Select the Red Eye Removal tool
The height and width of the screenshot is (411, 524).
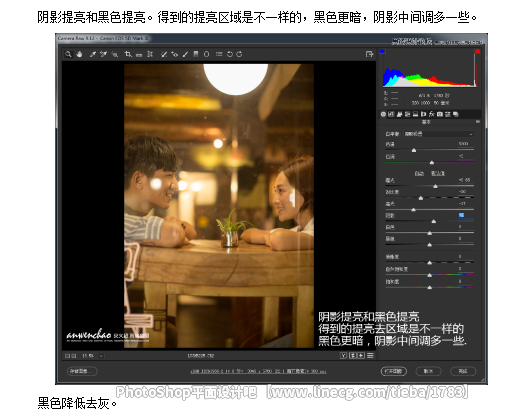pyautogui.click(x=174, y=54)
